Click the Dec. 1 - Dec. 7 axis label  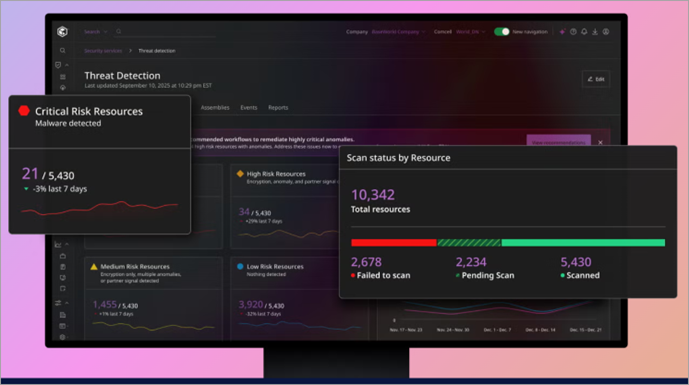497,330
